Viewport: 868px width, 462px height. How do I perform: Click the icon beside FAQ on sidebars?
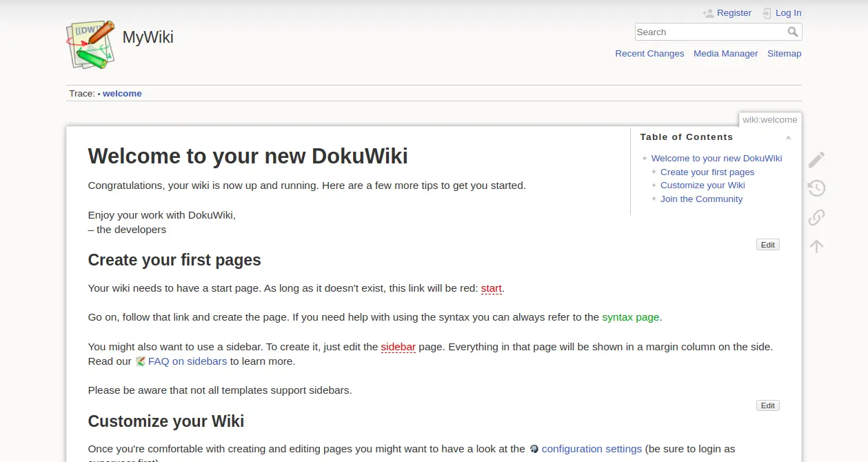[x=141, y=361]
